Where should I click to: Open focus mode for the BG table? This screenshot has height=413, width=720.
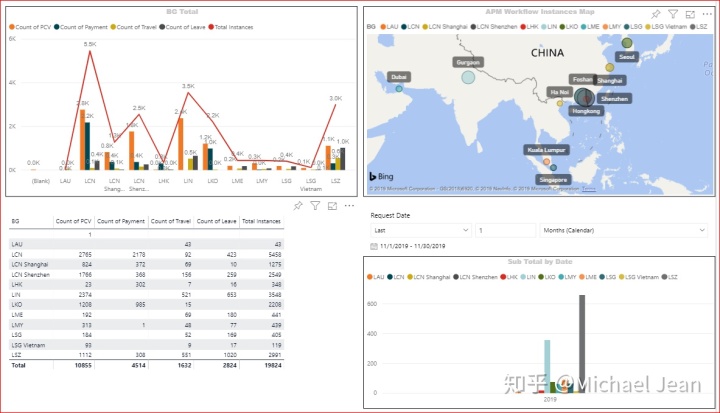(x=332, y=206)
